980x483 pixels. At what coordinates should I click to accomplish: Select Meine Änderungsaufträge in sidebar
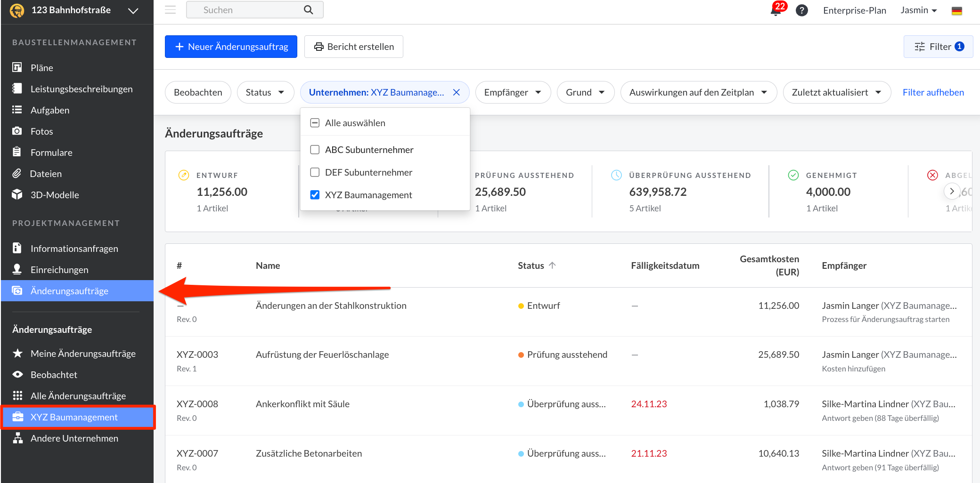(82, 354)
